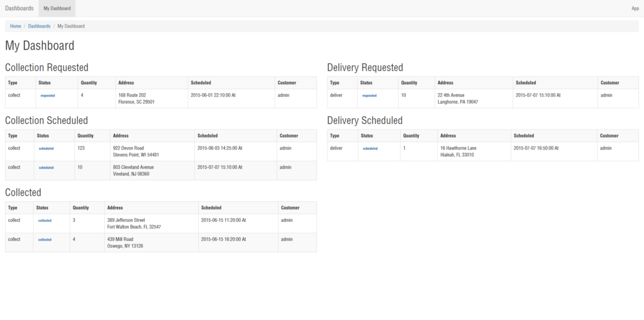Go to Home via the breadcrumb
The height and width of the screenshot is (320, 644).
pyautogui.click(x=15, y=26)
